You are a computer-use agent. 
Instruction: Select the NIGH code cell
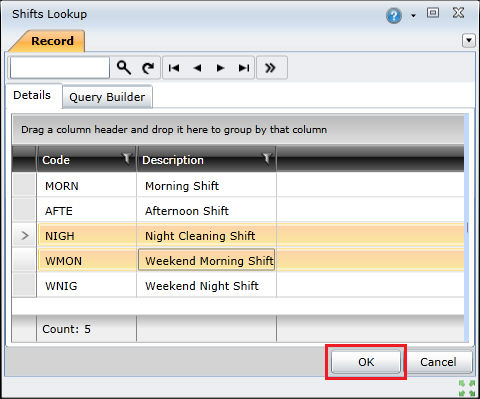point(86,236)
